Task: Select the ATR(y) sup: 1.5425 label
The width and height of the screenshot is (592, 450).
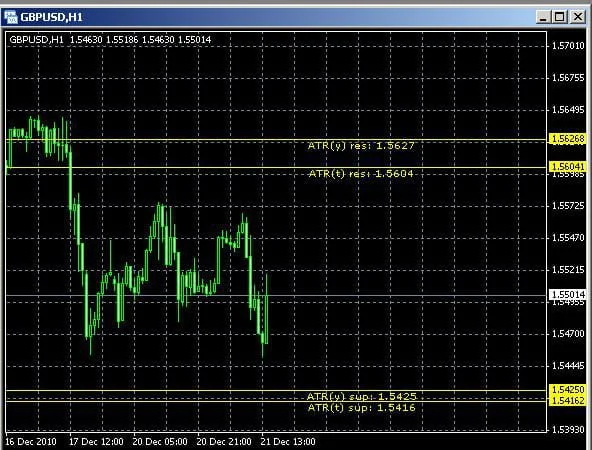Action: pyautogui.click(x=361, y=396)
